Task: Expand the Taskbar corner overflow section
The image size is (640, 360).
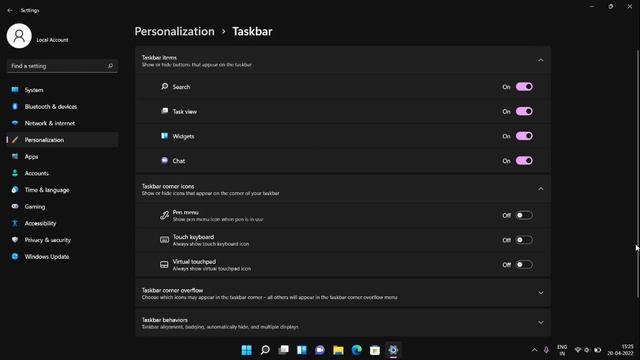Action: coord(541,293)
